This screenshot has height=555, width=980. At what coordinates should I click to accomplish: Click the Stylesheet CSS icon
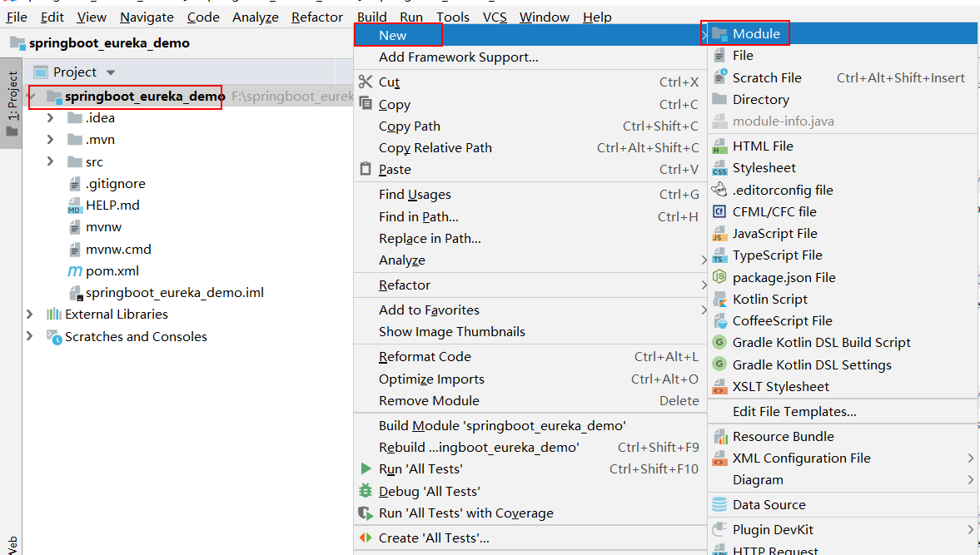(x=719, y=168)
